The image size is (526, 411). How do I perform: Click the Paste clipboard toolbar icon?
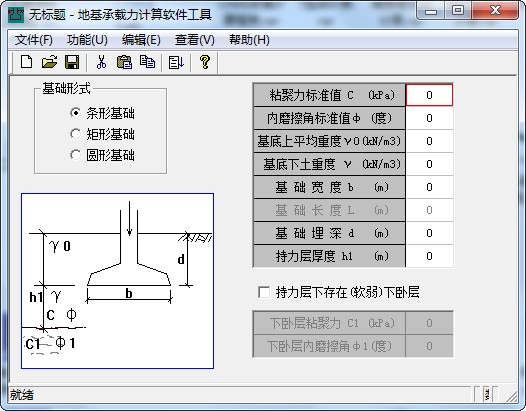[124, 62]
